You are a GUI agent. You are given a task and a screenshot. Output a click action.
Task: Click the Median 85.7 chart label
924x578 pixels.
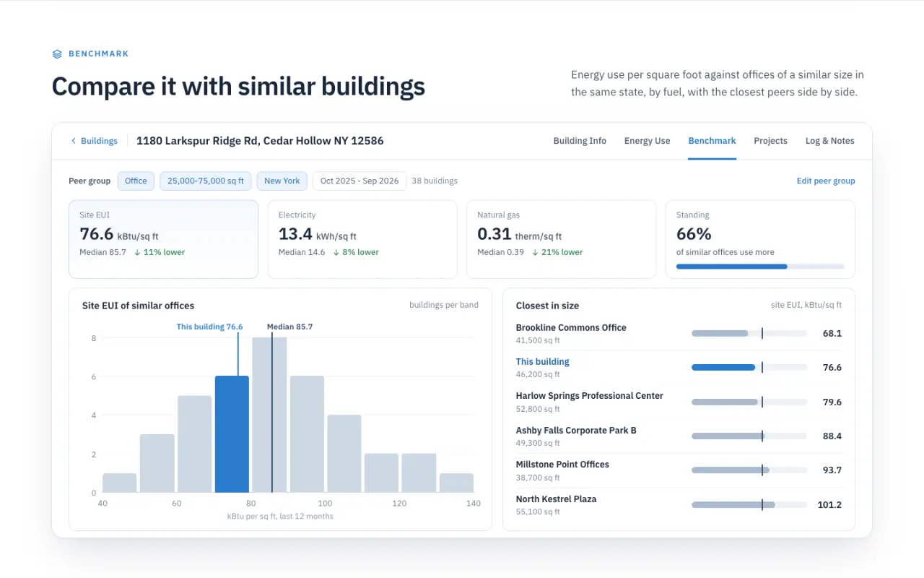click(x=289, y=327)
